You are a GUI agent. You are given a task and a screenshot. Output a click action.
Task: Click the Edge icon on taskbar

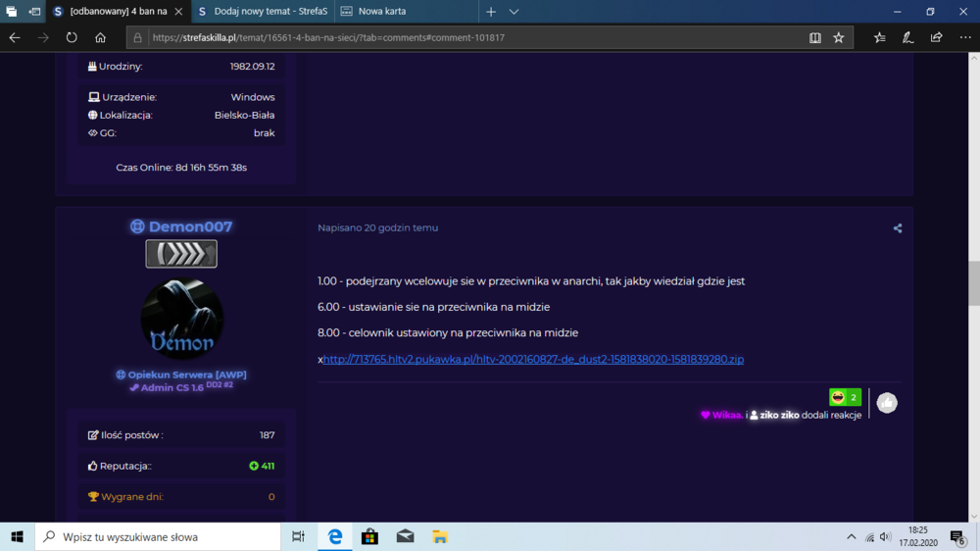pyautogui.click(x=335, y=536)
